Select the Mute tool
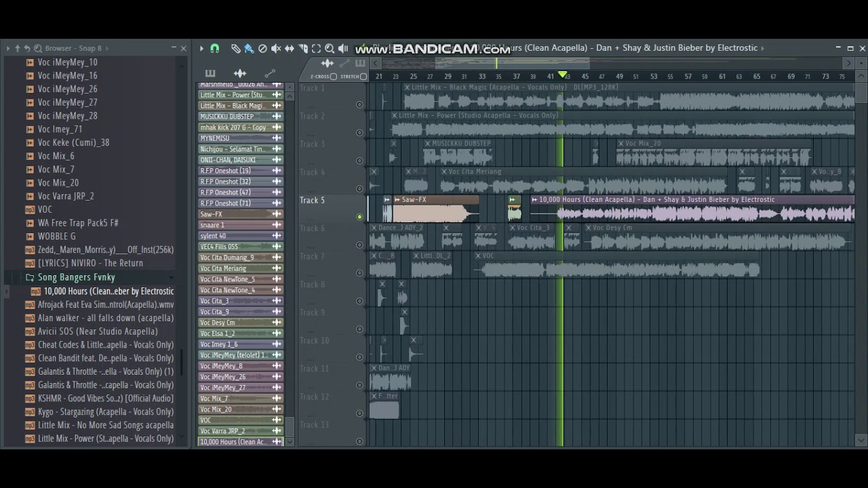 [x=276, y=48]
